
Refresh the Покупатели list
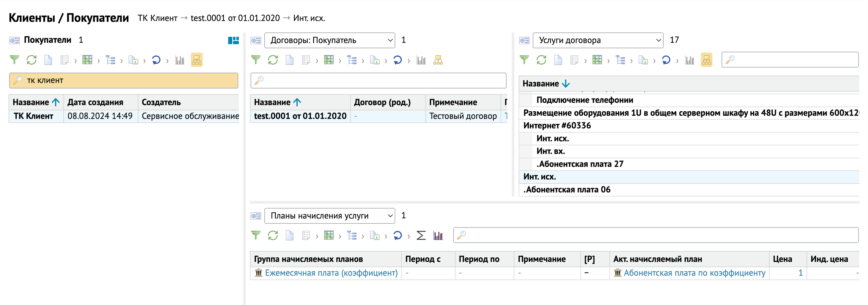31,60
